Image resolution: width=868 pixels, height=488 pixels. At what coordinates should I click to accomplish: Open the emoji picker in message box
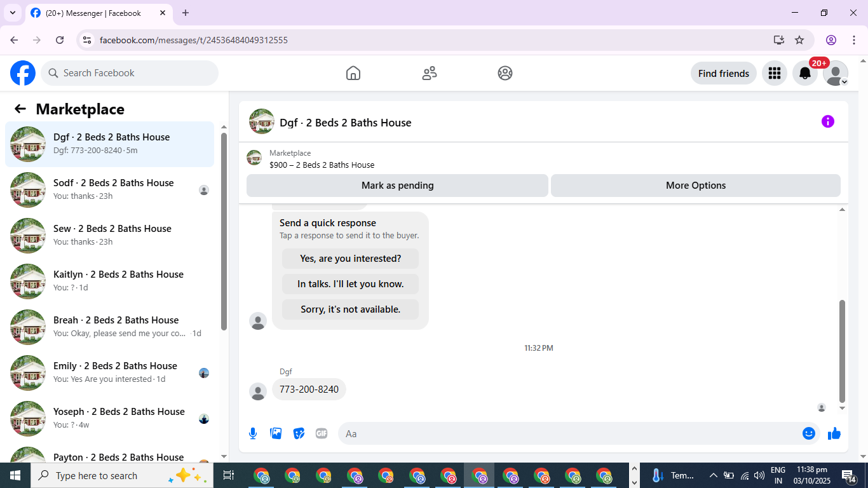point(808,433)
